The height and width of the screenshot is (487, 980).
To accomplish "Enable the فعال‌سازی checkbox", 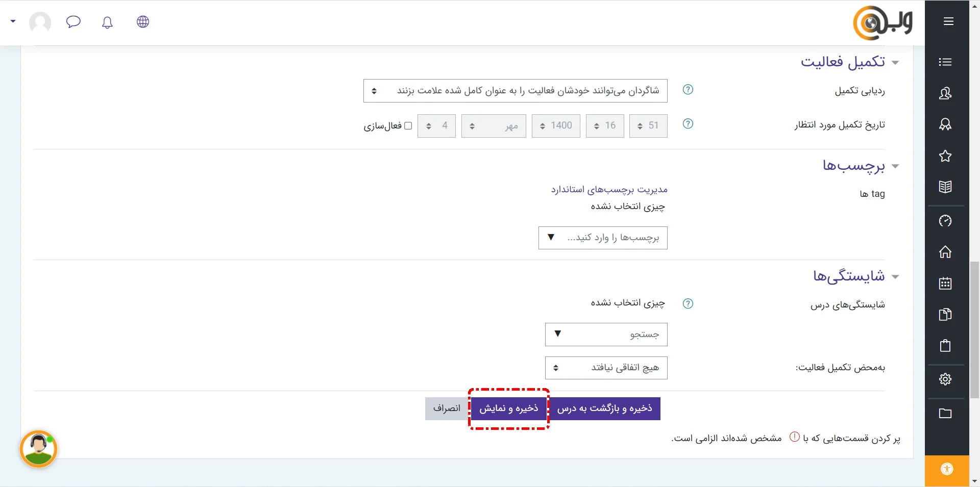I will [408, 126].
